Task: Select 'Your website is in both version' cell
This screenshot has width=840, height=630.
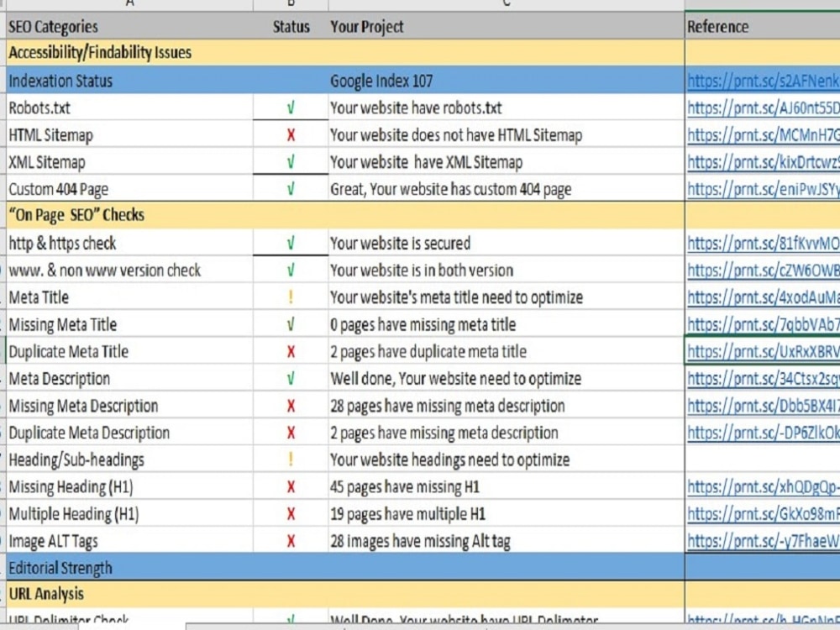Action: tap(507, 270)
